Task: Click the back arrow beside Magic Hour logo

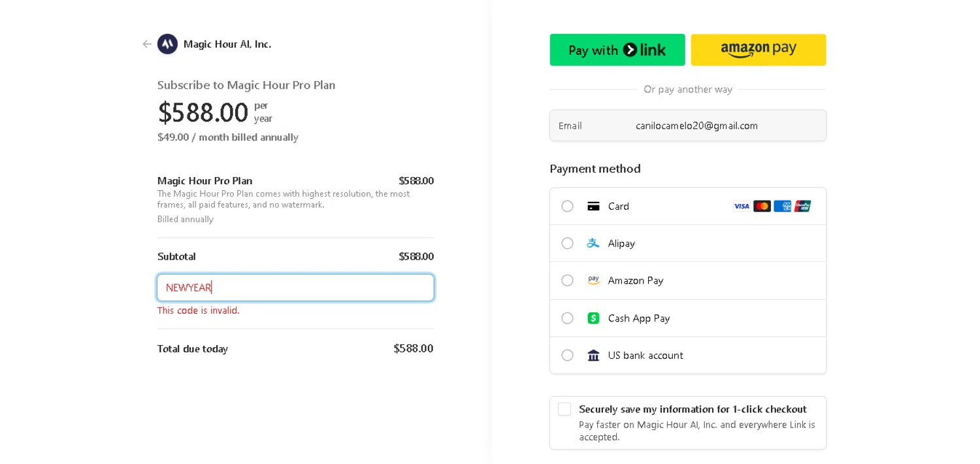Action: click(147, 44)
